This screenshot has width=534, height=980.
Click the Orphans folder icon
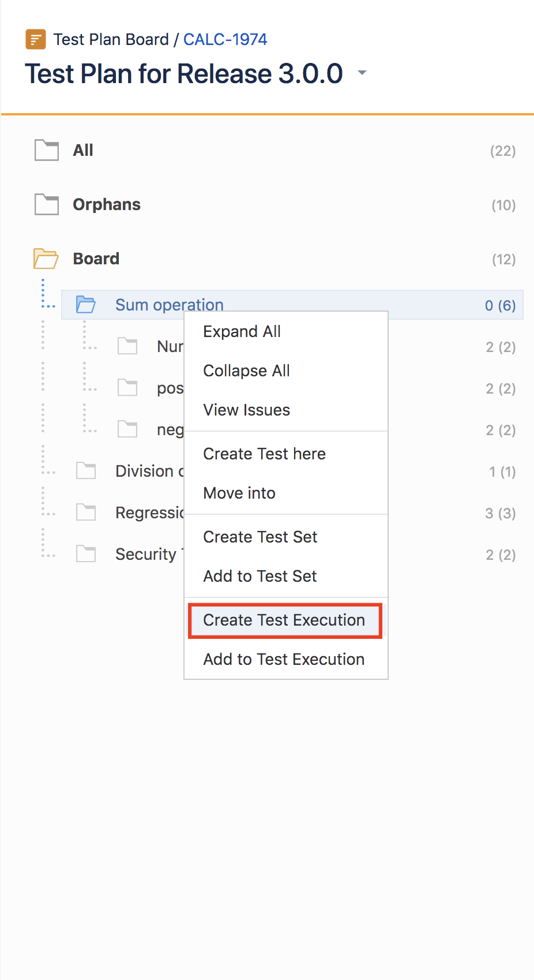[47, 204]
